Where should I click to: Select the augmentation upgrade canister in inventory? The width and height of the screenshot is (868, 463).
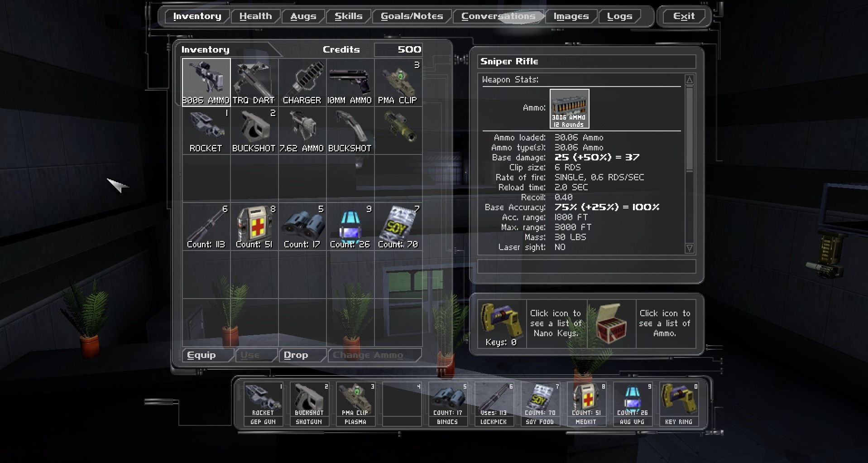(x=350, y=226)
